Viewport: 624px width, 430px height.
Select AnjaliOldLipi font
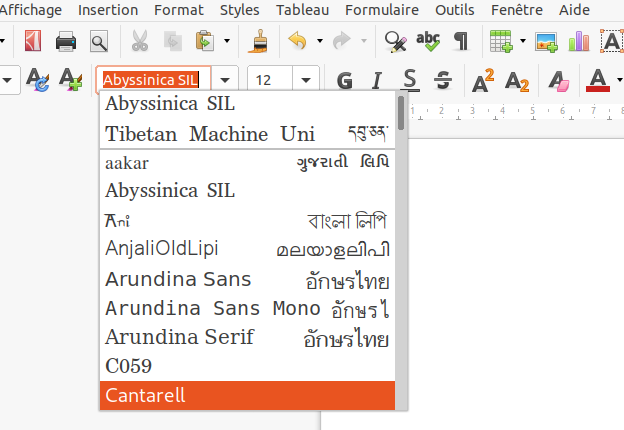[248, 249]
